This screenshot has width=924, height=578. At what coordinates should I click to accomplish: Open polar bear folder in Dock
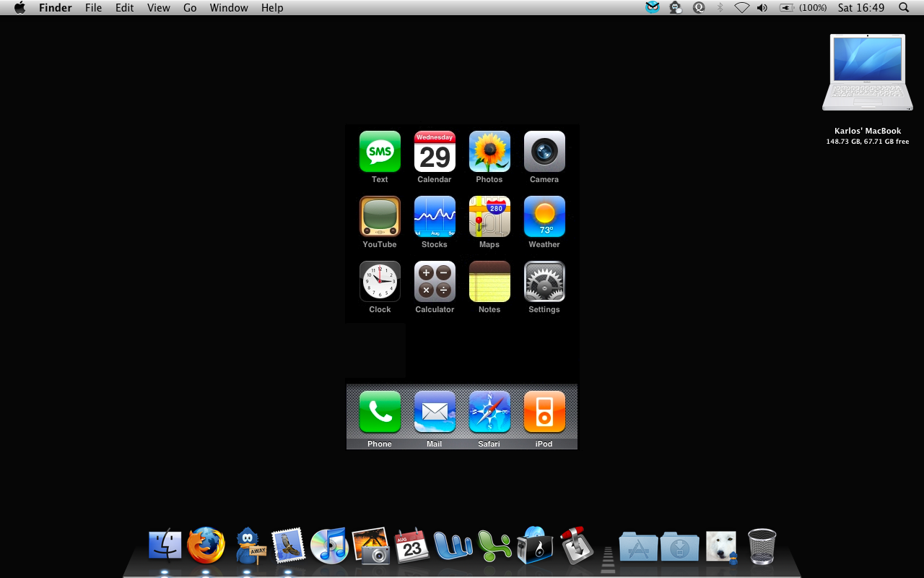click(x=721, y=547)
